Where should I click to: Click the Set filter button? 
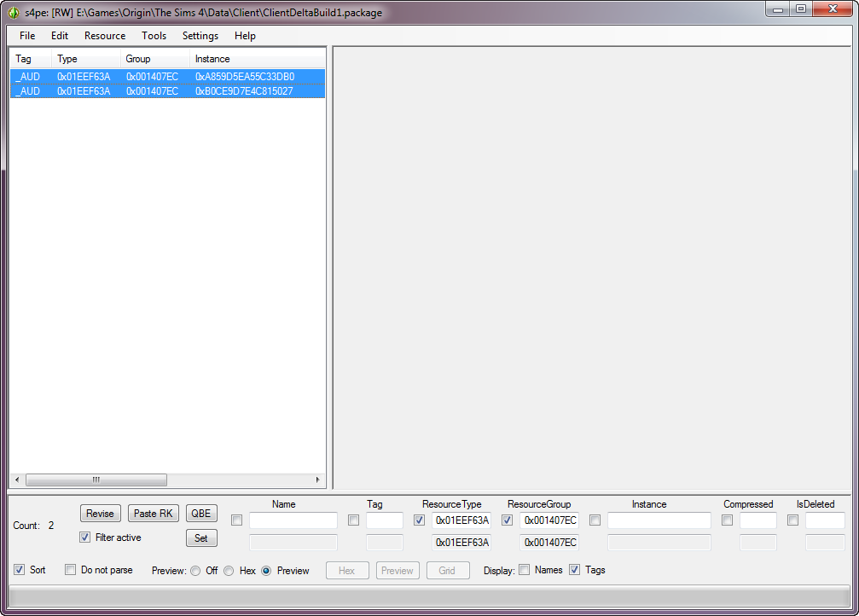coord(201,538)
